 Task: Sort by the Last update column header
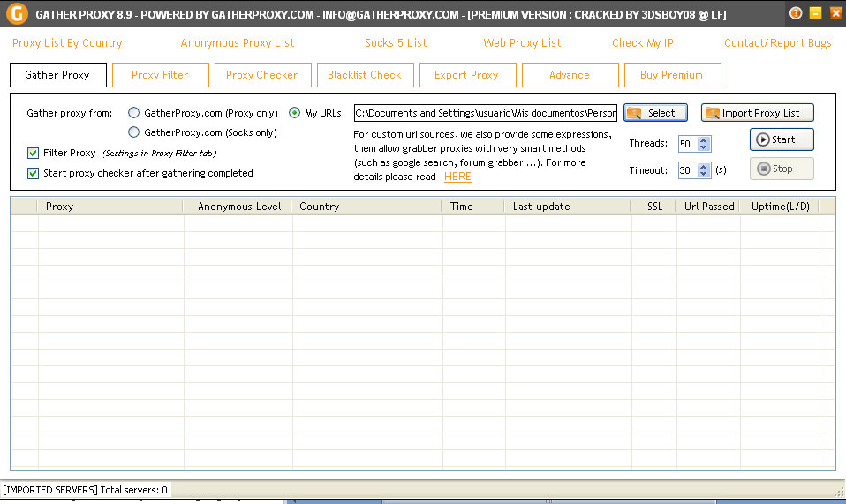point(568,207)
